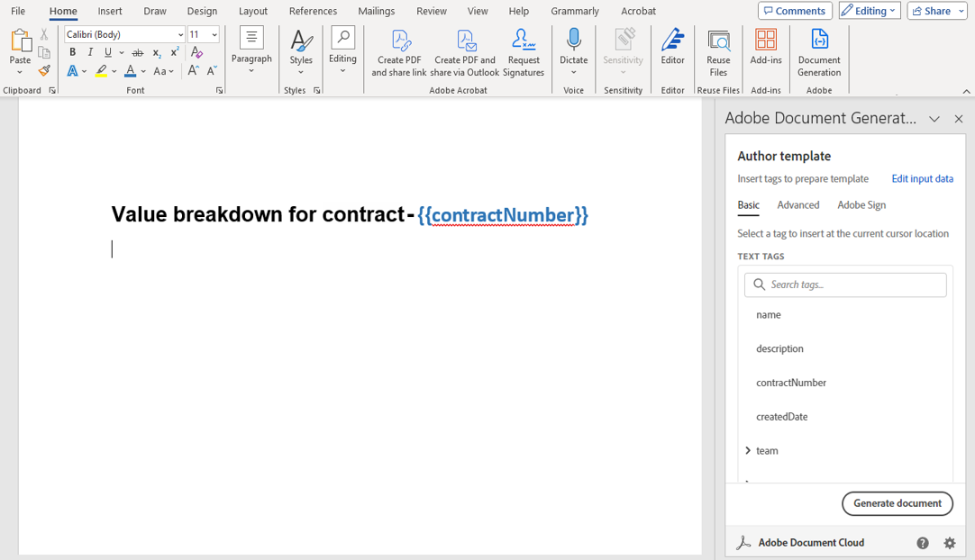Open the Reuse Files pane

tap(718, 52)
